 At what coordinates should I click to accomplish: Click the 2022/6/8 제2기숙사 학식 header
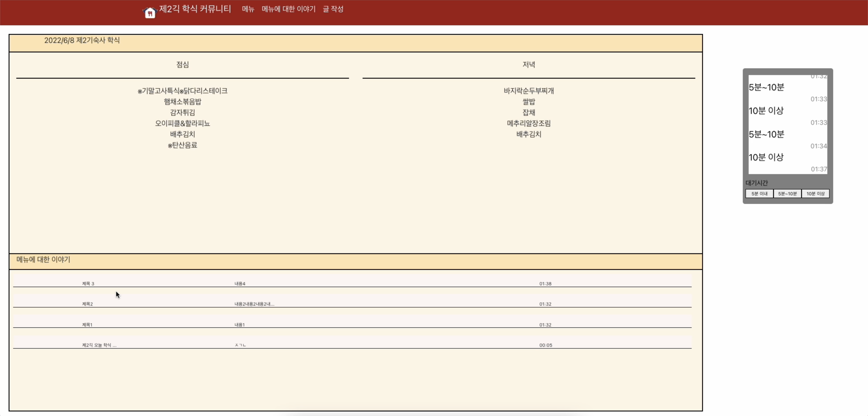point(82,40)
